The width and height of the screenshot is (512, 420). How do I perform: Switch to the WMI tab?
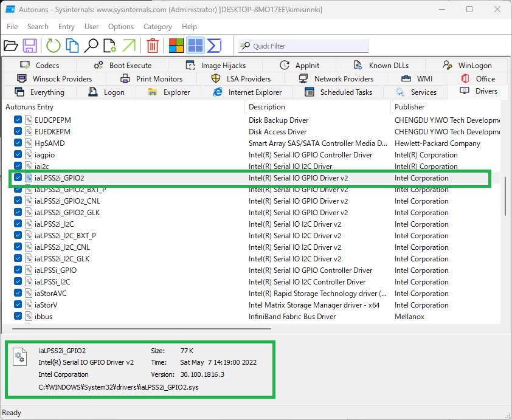[417, 78]
